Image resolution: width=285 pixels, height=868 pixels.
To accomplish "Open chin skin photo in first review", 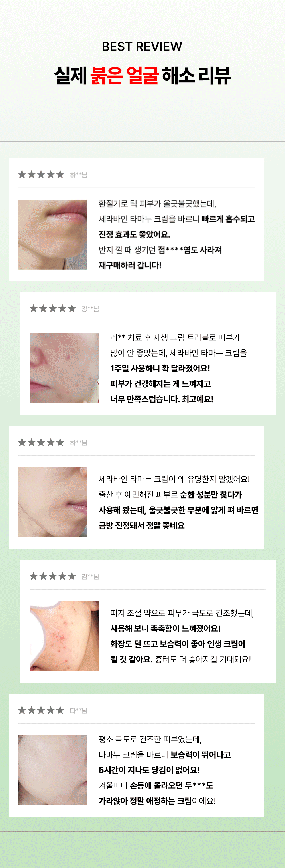I will coord(52,234).
